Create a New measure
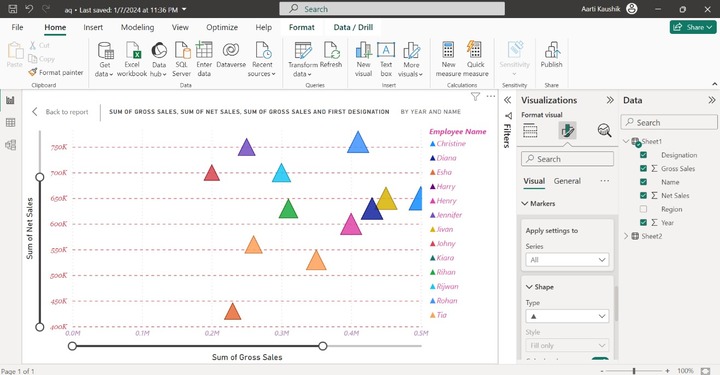The image size is (720, 375). point(448,60)
